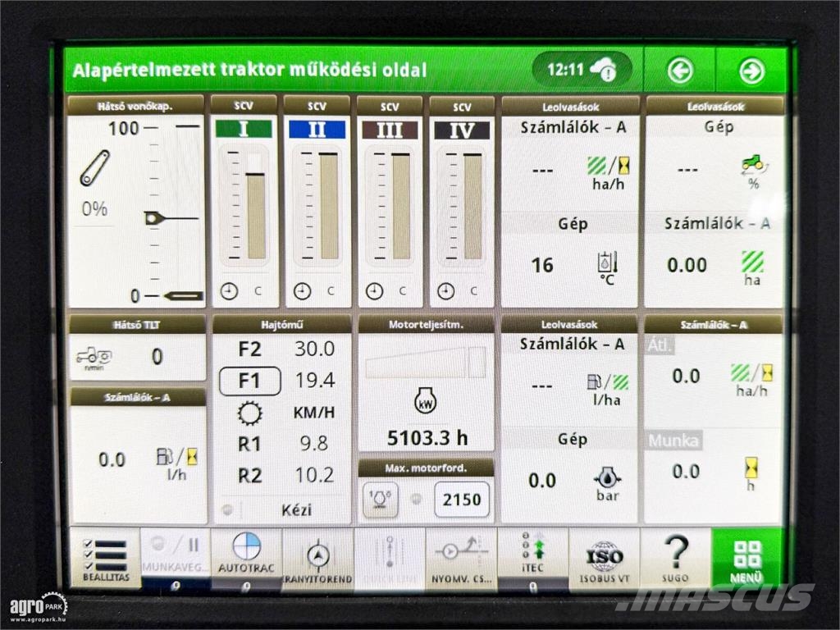Tap the 12:11 clock display
840x630 pixels.
click(x=565, y=70)
